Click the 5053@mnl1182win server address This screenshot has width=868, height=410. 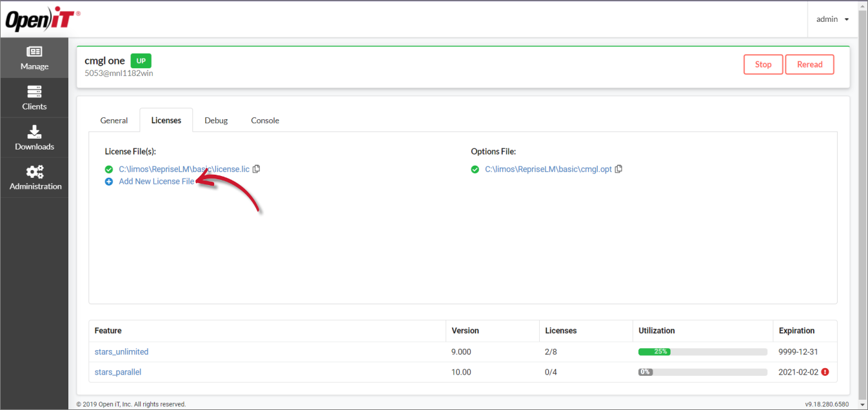pos(119,73)
